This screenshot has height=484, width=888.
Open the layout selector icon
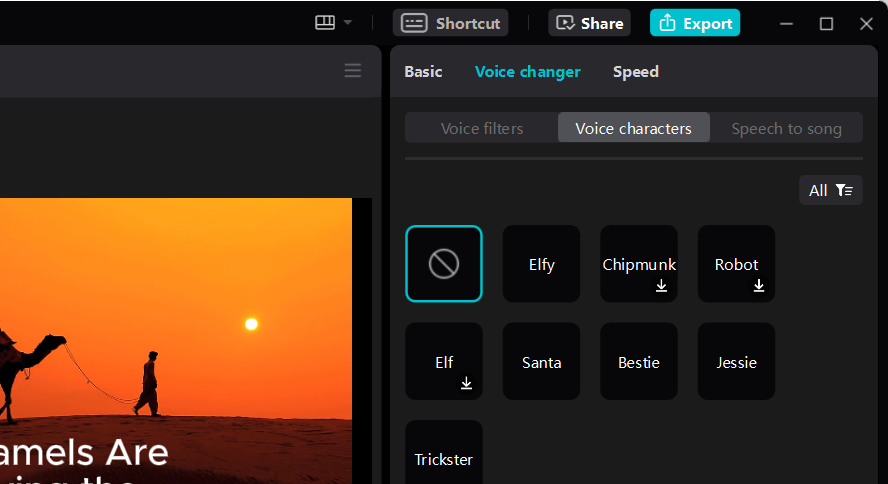(325, 23)
